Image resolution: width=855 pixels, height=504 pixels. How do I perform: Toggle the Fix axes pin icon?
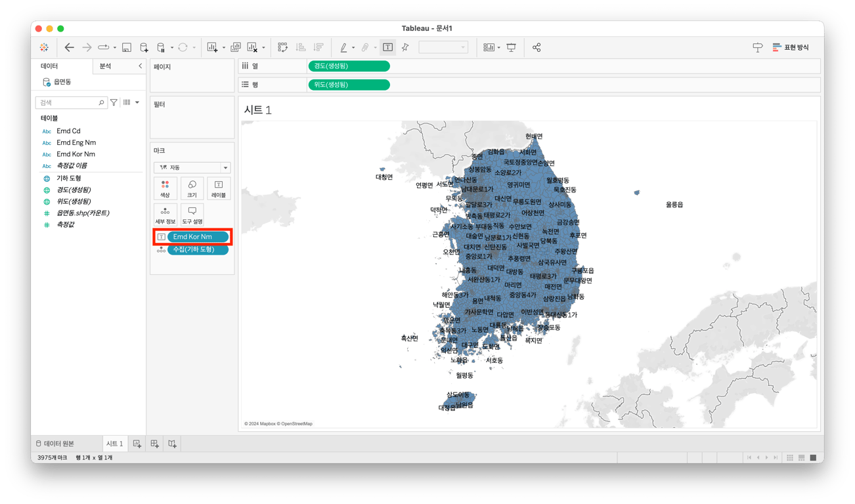pos(405,47)
